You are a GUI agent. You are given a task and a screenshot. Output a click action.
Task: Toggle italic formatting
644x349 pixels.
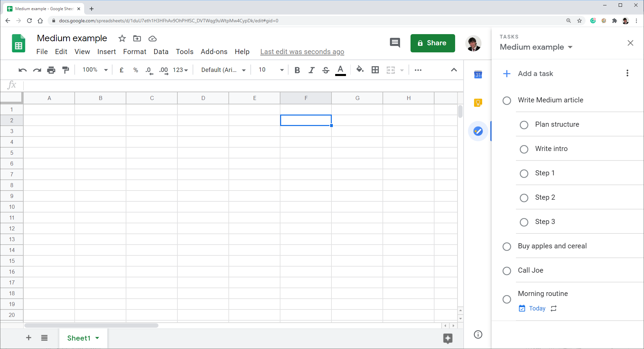point(311,70)
